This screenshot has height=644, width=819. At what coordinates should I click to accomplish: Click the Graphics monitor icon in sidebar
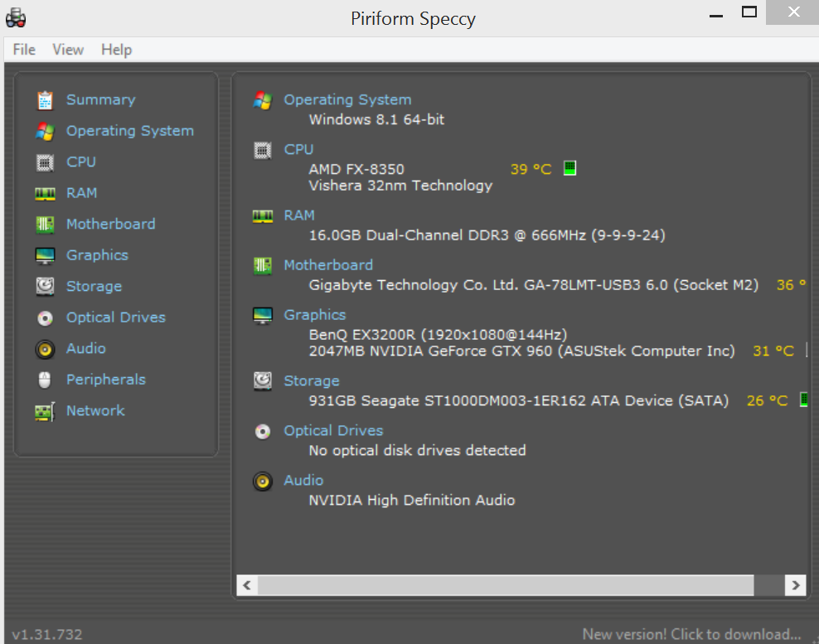[x=45, y=256]
